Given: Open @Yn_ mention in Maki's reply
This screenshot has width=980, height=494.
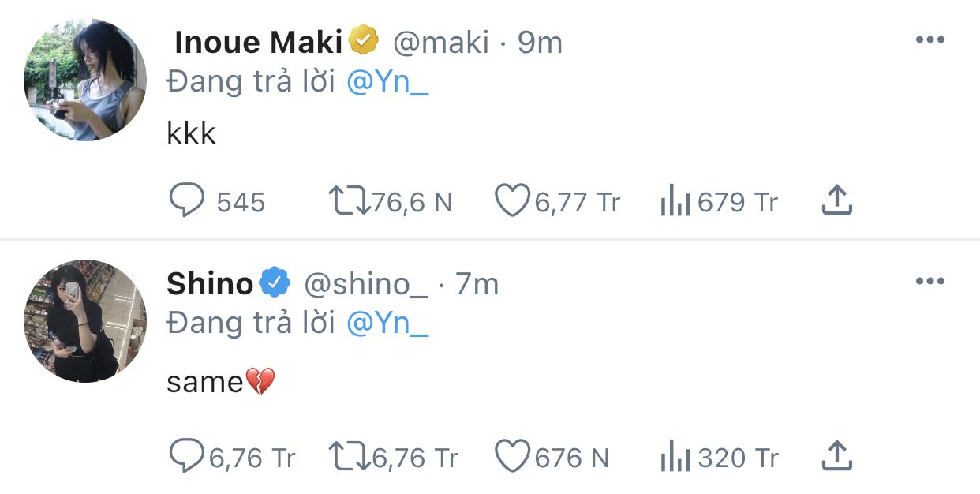Looking at the screenshot, I should click(x=387, y=82).
